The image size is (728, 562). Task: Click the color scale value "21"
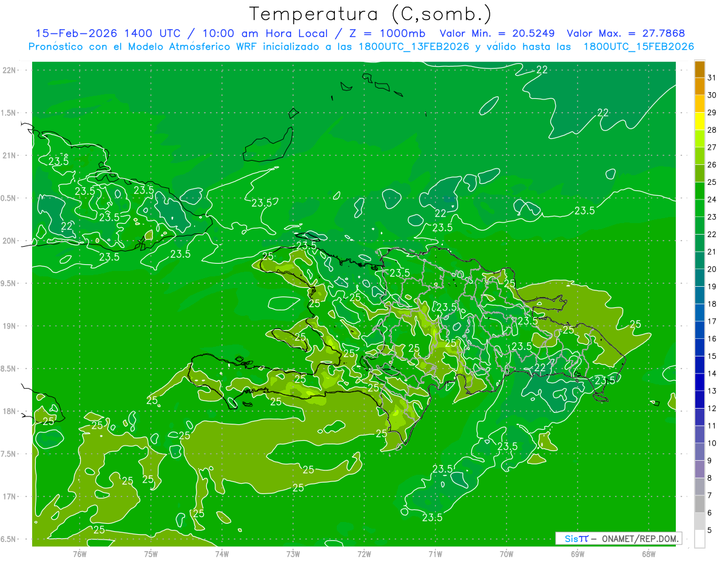pyautogui.click(x=712, y=252)
